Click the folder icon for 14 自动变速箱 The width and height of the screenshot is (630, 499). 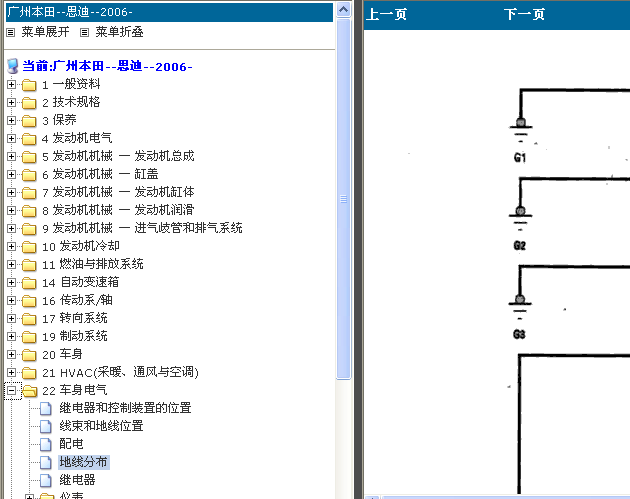[29, 283]
